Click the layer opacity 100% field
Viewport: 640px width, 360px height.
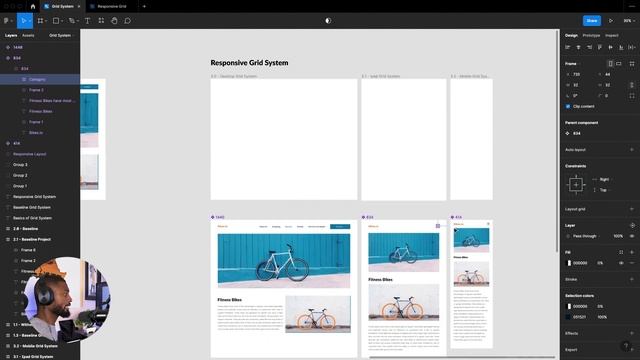pyautogui.click(x=618, y=236)
